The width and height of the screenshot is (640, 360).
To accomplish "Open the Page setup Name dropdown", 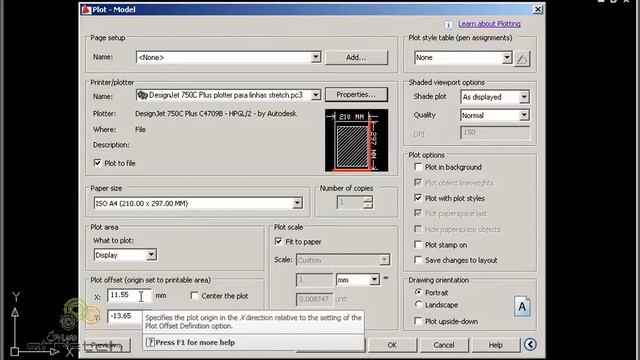I will (x=316, y=57).
